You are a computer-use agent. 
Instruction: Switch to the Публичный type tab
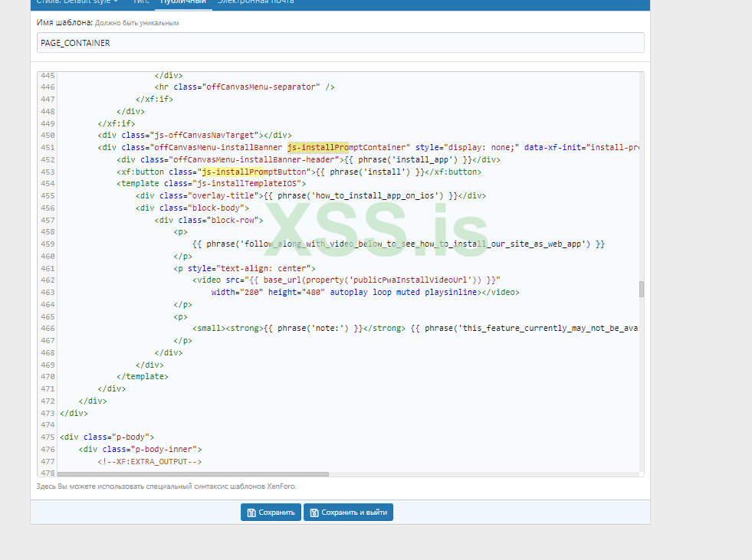tap(182, 2)
